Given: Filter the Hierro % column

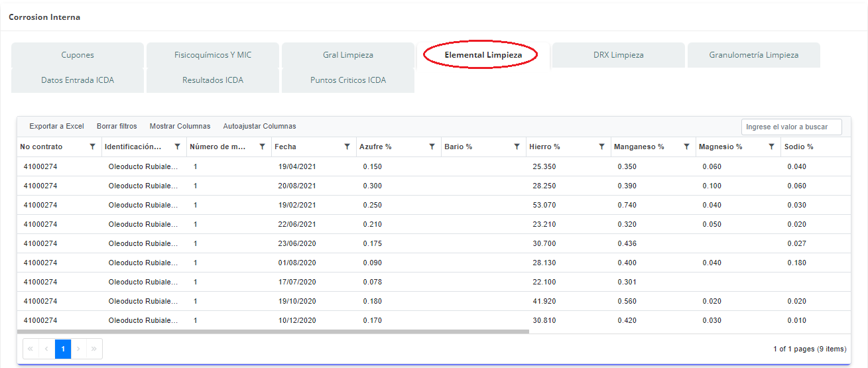Looking at the screenshot, I should tap(601, 147).
